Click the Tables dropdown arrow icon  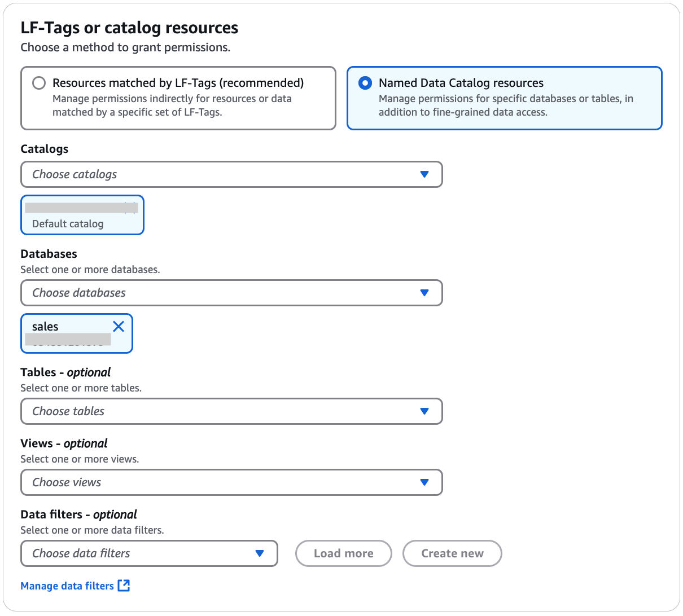(424, 411)
